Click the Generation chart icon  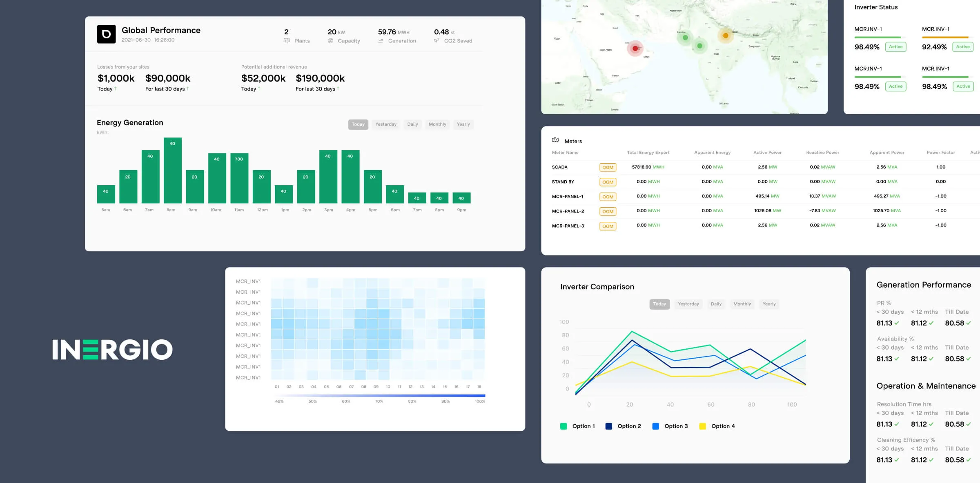380,41
